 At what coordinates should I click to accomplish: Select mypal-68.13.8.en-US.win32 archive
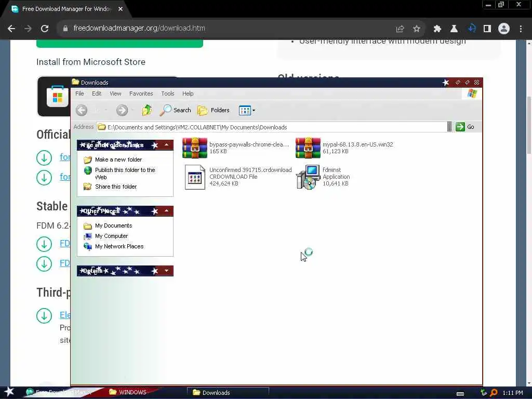coord(344,148)
